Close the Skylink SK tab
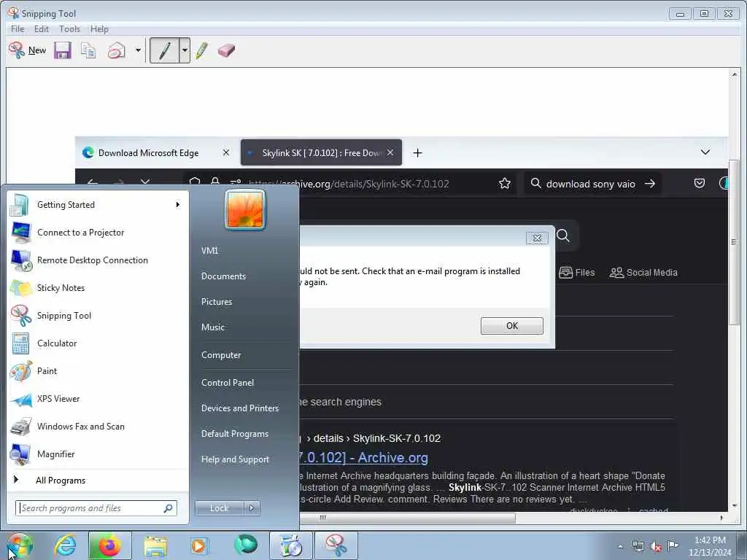This screenshot has width=747, height=560. pos(390,152)
